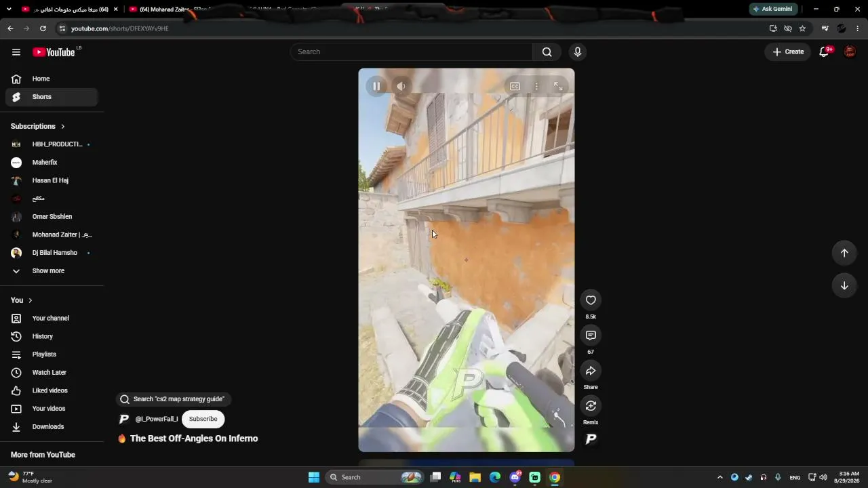Open Your videos
The width and height of the screenshot is (868, 488).
click(x=52, y=409)
